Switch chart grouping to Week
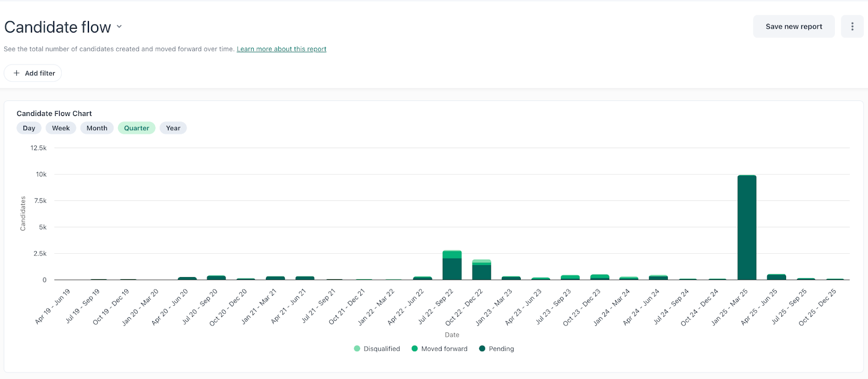This screenshot has width=868, height=379. [61, 128]
